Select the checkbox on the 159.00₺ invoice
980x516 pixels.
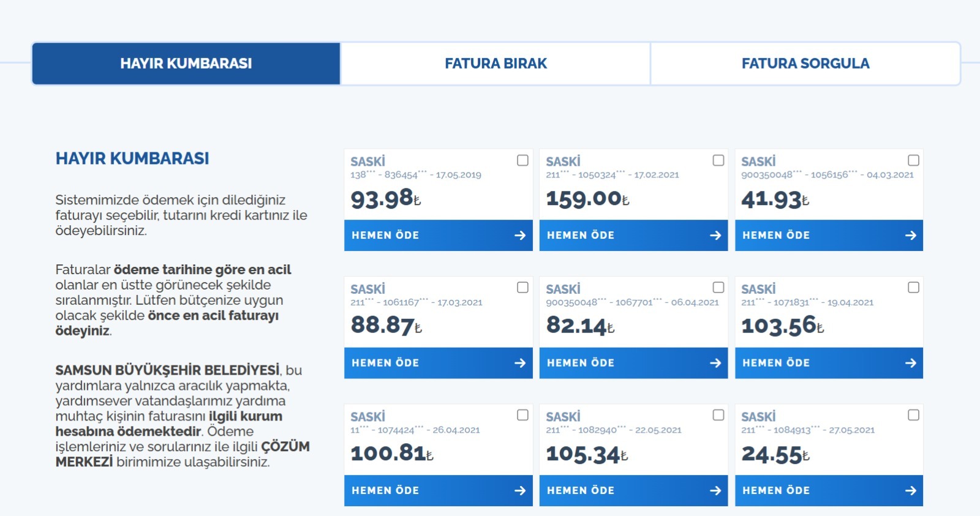(x=718, y=160)
